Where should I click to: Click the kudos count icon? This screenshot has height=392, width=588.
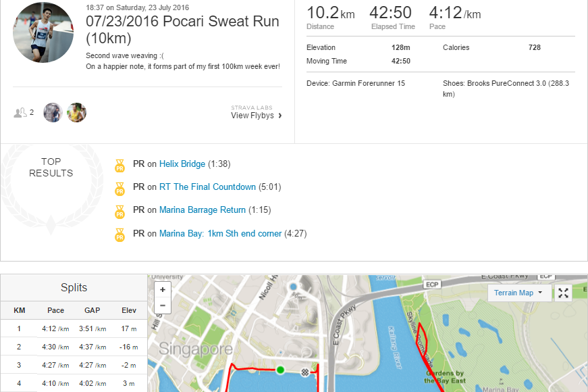[20, 113]
